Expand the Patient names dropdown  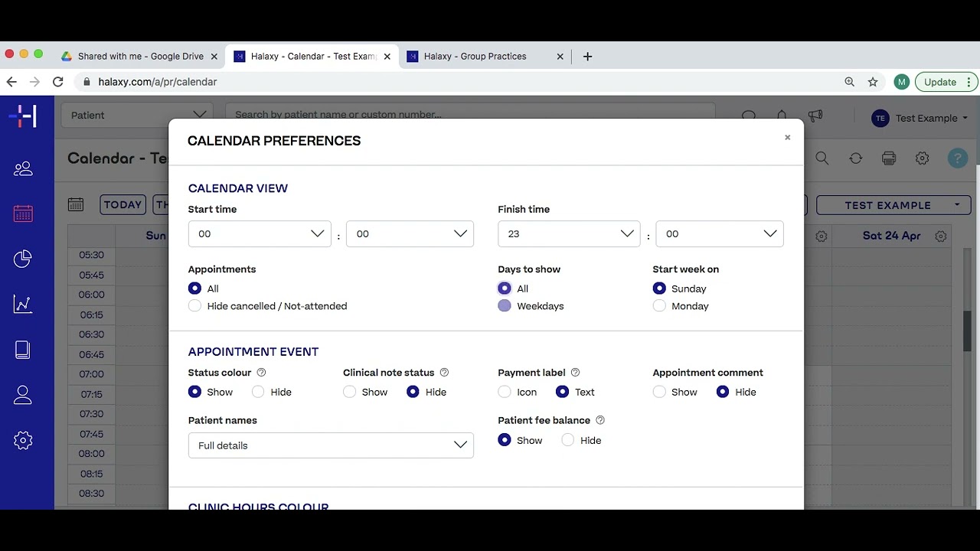pyautogui.click(x=331, y=445)
